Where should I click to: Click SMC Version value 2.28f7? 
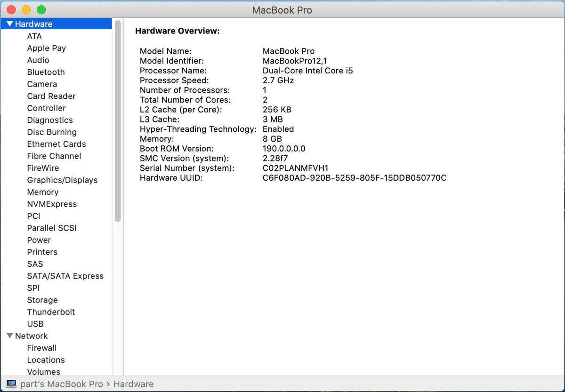(275, 159)
